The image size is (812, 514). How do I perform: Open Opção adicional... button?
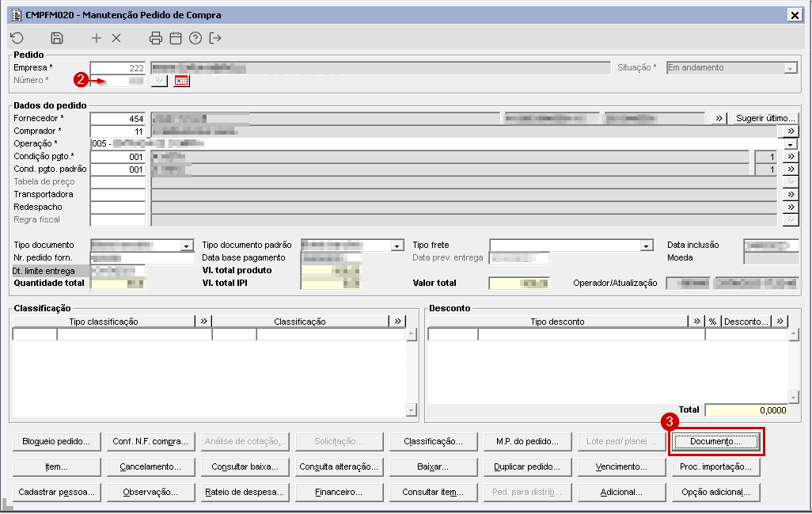click(x=715, y=493)
